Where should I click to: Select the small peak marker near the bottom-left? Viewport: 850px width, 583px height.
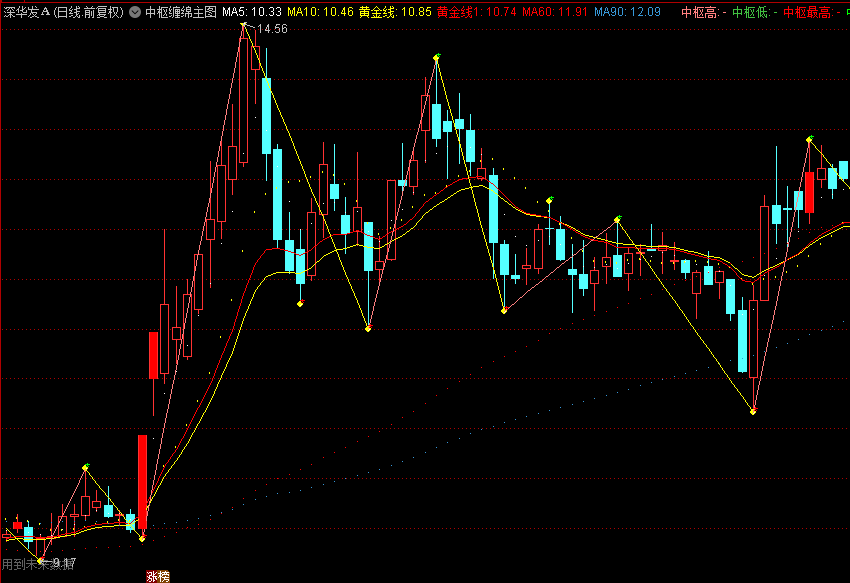pyautogui.click(x=85, y=467)
